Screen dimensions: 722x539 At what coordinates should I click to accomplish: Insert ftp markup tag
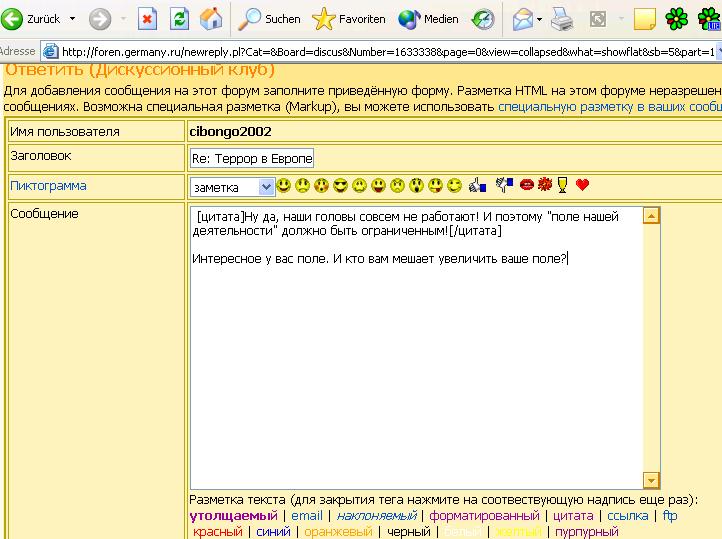tap(670, 516)
